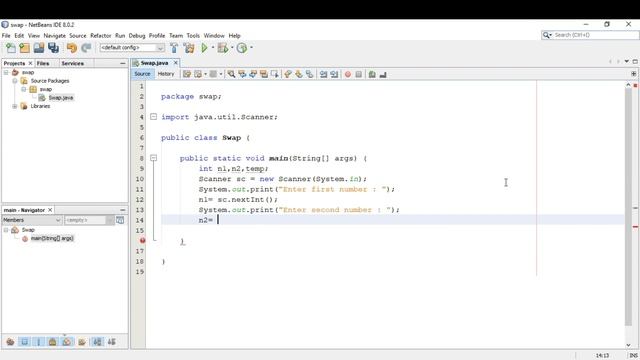
Task: Open the Profile Project dropdown arrow
Action: (251, 48)
